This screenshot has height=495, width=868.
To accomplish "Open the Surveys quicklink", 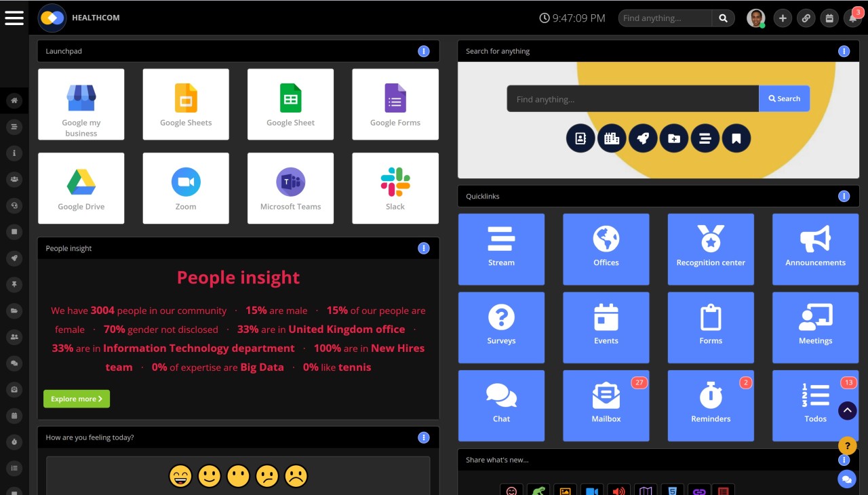I will [x=501, y=328].
